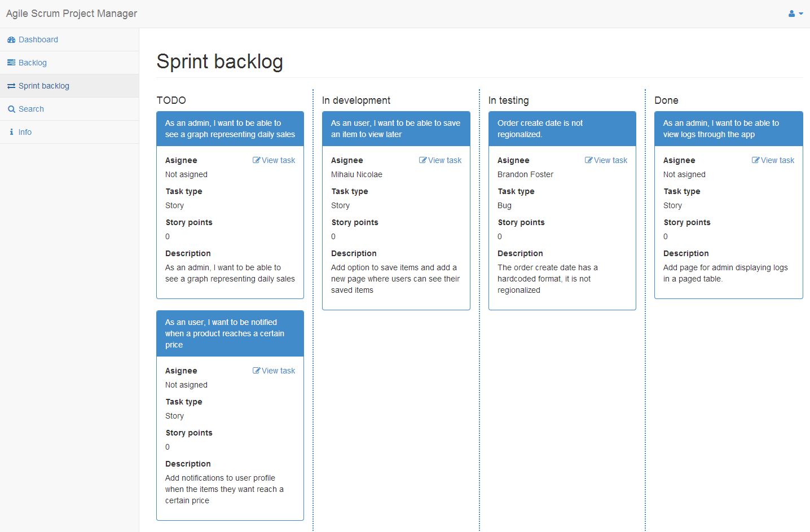This screenshot has width=810, height=532.
Task: Click edit icon on save item card
Action: (x=423, y=160)
